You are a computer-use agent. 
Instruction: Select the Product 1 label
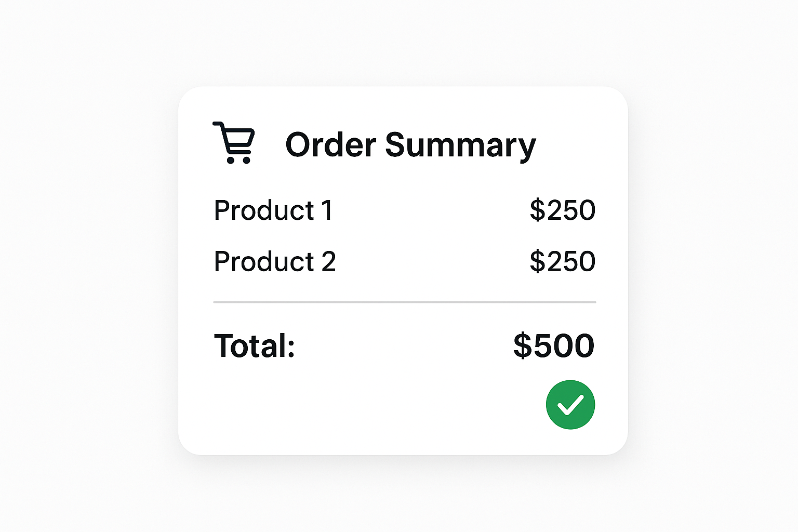[273, 210]
